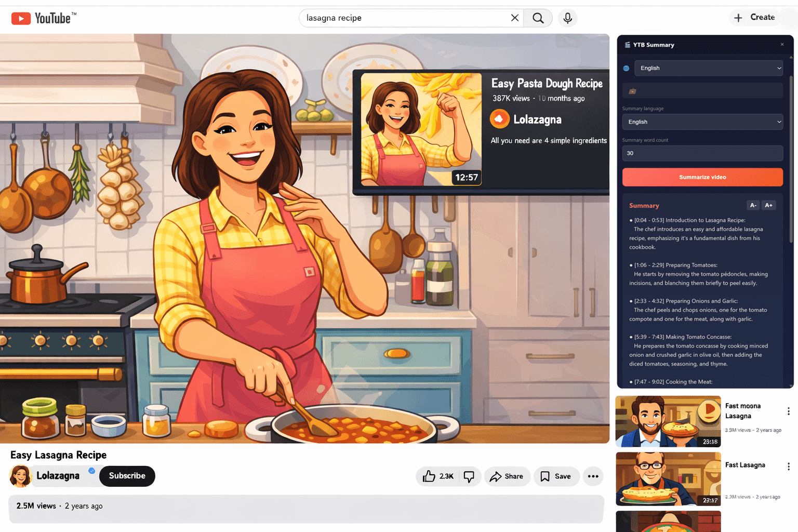Open the Summary language dropdown
The height and width of the screenshot is (532, 798).
click(x=702, y=122)
